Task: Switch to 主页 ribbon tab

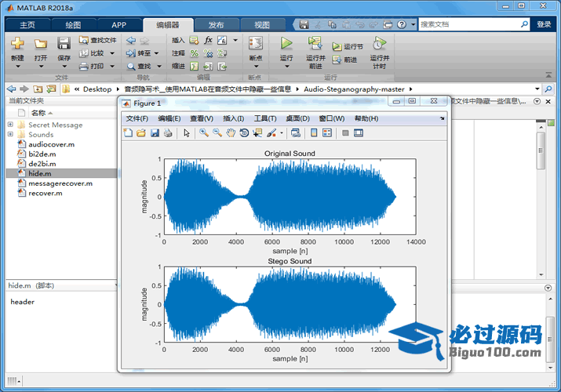Action: point(27,24)
